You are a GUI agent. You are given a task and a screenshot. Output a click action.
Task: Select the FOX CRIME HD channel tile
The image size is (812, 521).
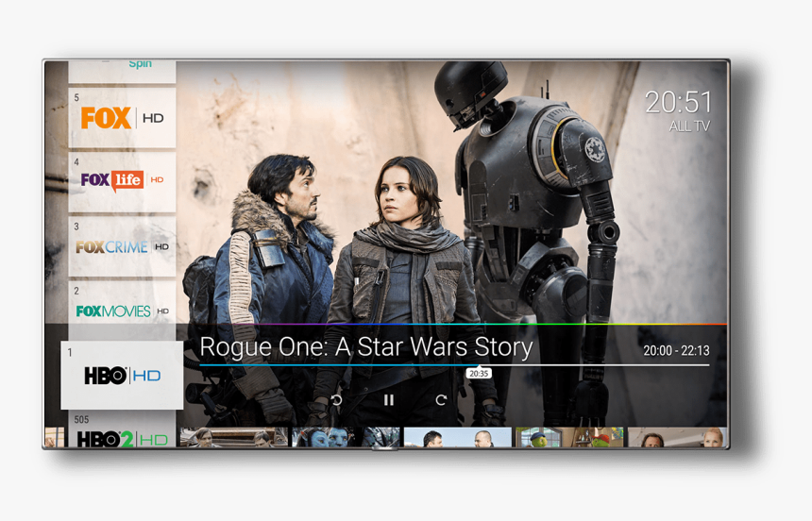tap(122, 246)
